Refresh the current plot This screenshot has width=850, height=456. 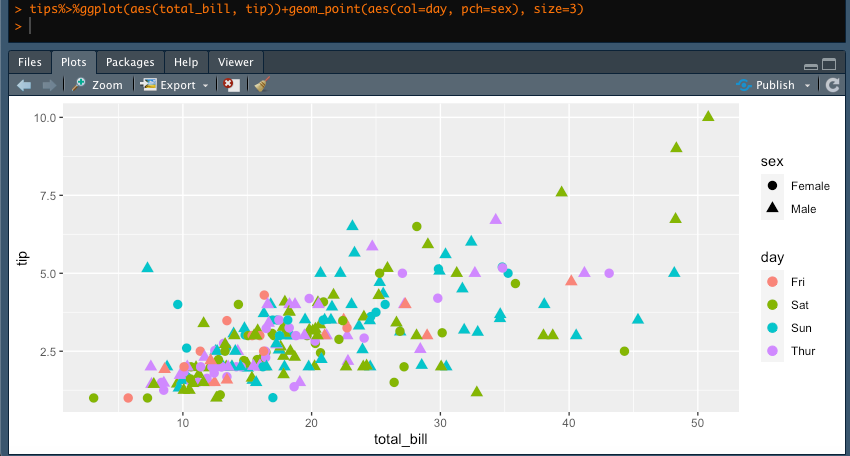[833, 85]
